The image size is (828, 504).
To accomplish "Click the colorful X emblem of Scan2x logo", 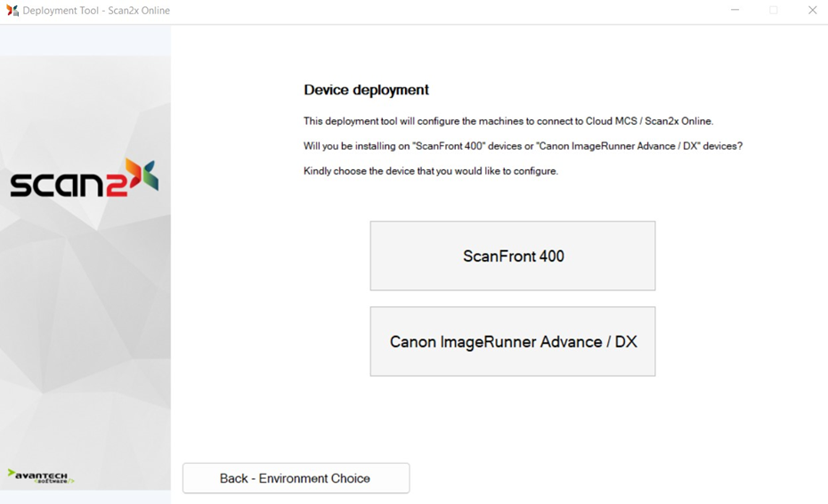I will pyautogui.click(x=142, y=175).
